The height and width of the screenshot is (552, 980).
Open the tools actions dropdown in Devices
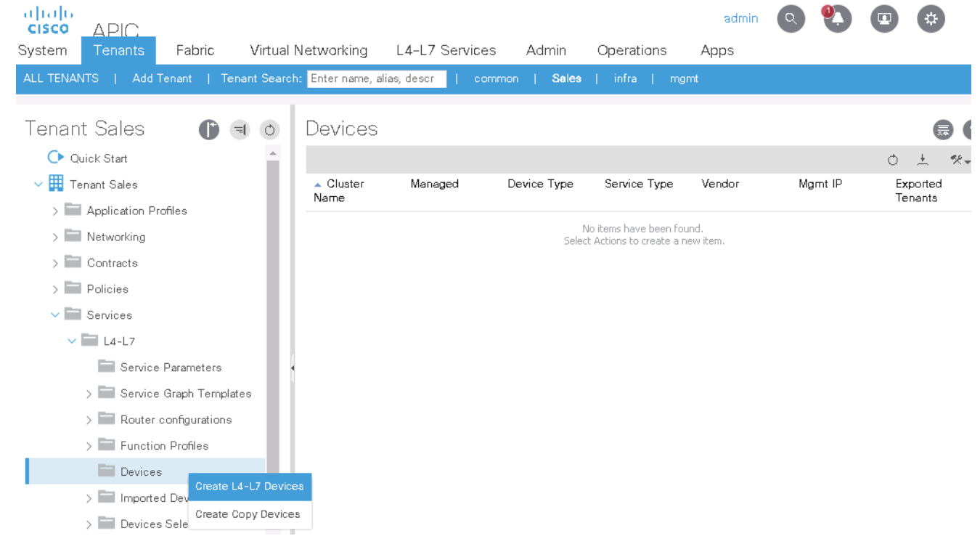[959, 161]
